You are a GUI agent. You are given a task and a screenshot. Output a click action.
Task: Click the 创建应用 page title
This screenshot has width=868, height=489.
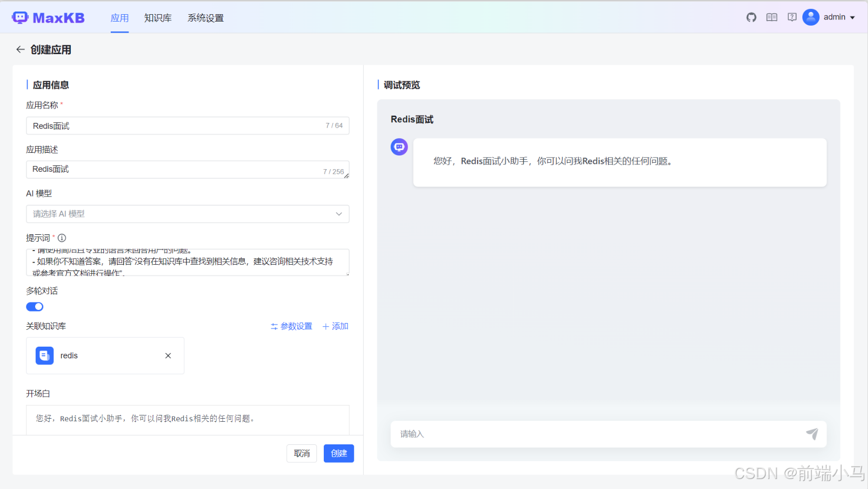[x=51, y=49]
